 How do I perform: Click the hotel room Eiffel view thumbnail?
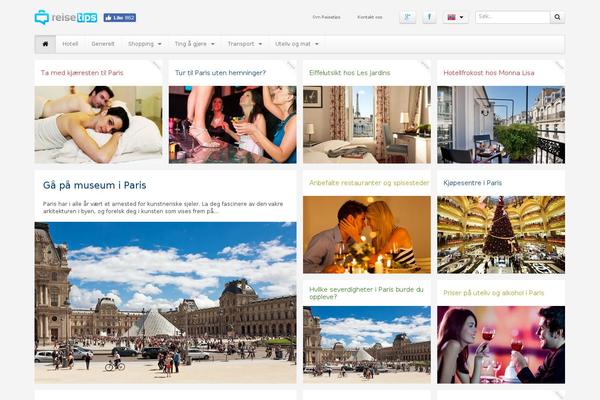[367, 125]
